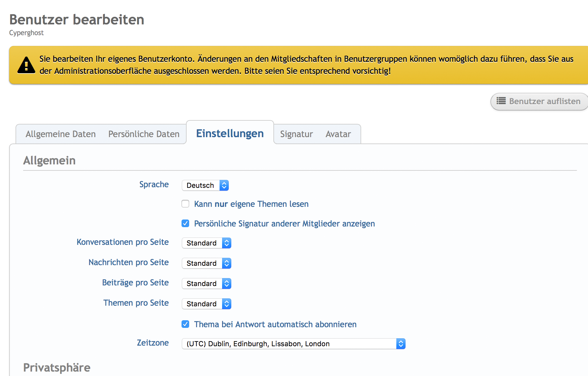The width and height of the screenshot is (588, 376).
Task: Open the Sprache language dropdown
Action: 205,185
